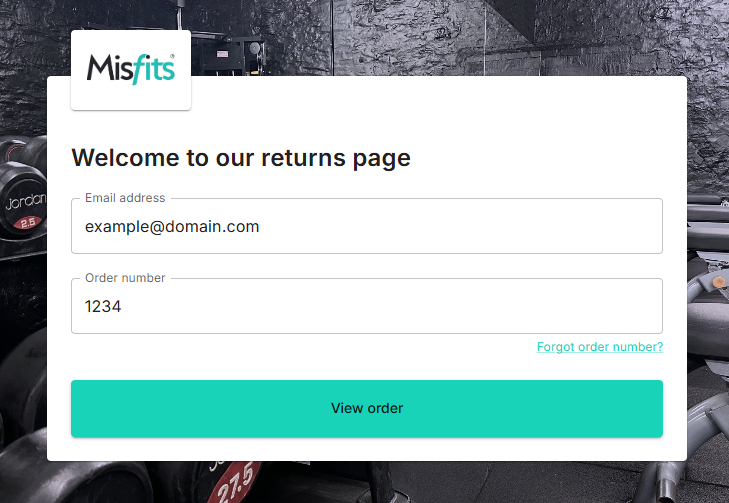Click the registered trademark symbol on the logo
Screen dimensions: 729x503
pyautogui.click(x=172, y=56)
